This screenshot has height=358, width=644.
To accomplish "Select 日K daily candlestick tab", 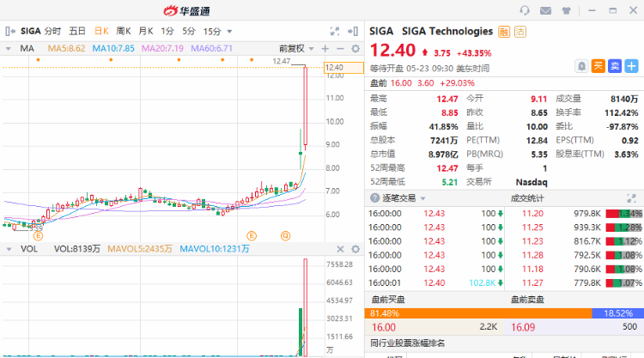I will (101, 31).
